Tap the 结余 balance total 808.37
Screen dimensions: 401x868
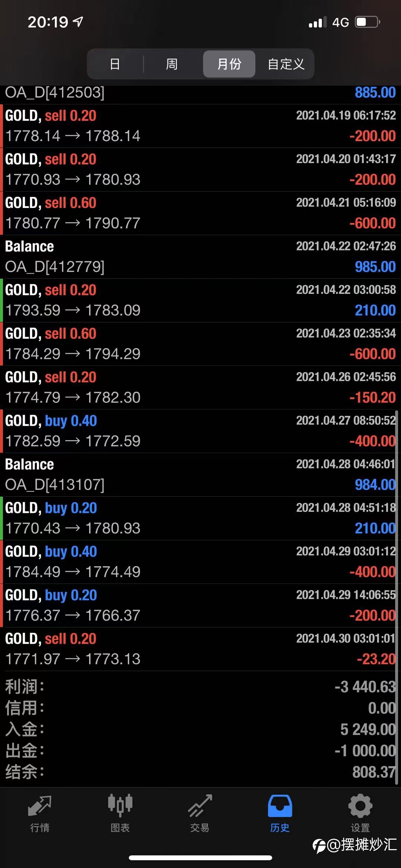[x=374, y=772]
